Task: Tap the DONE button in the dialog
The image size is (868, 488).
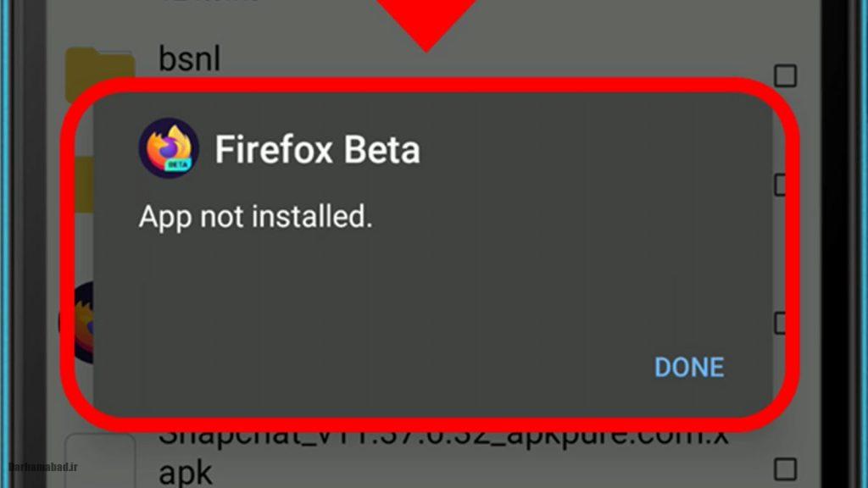Action: click(689, 367)
